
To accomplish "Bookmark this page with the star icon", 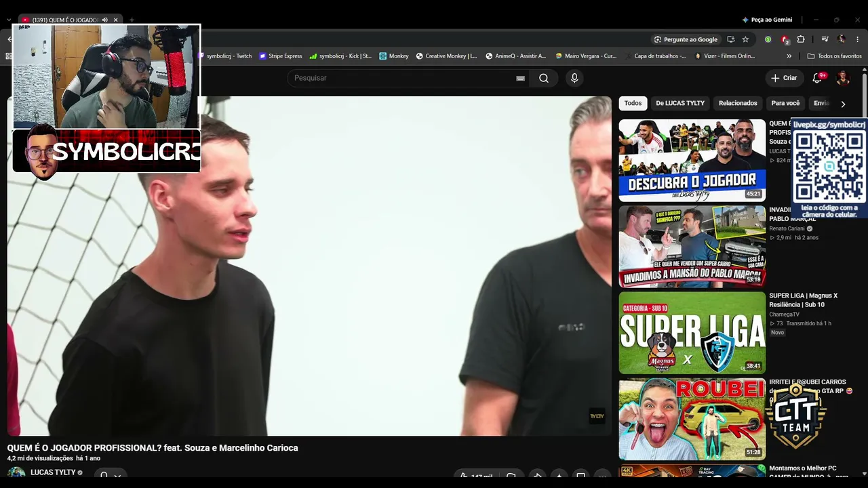I will point(745,39).
